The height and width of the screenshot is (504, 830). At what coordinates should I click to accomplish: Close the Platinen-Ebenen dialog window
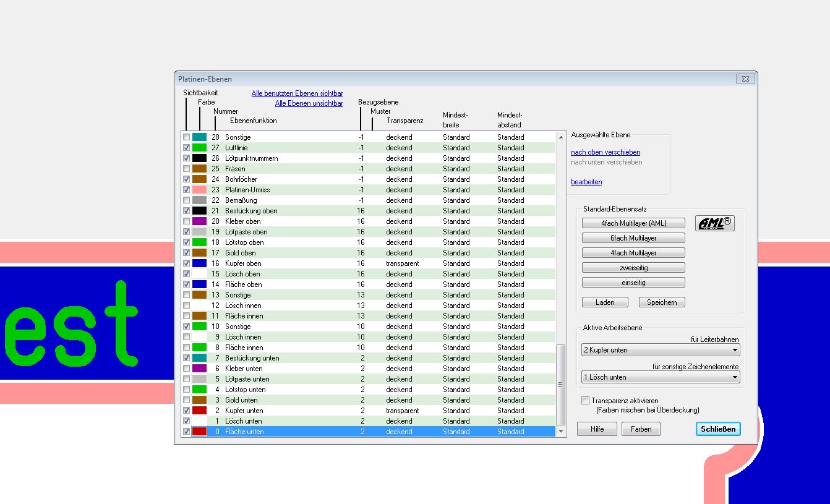pos(745,79)
